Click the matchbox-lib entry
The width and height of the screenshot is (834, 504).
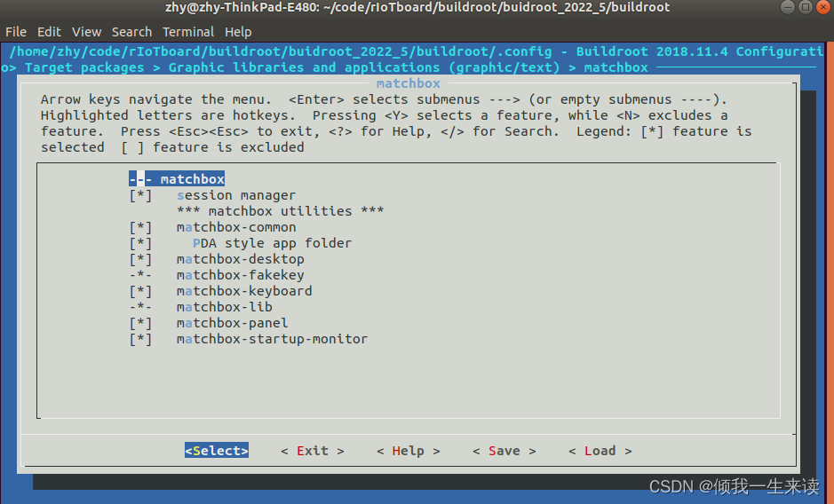click(225, 307)
